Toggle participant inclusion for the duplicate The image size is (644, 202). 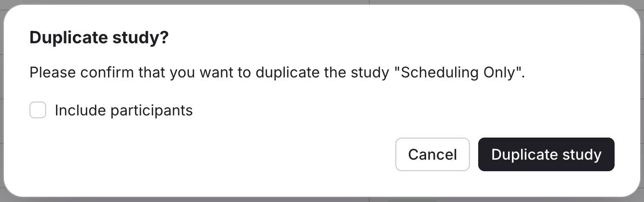pos(38,110)
